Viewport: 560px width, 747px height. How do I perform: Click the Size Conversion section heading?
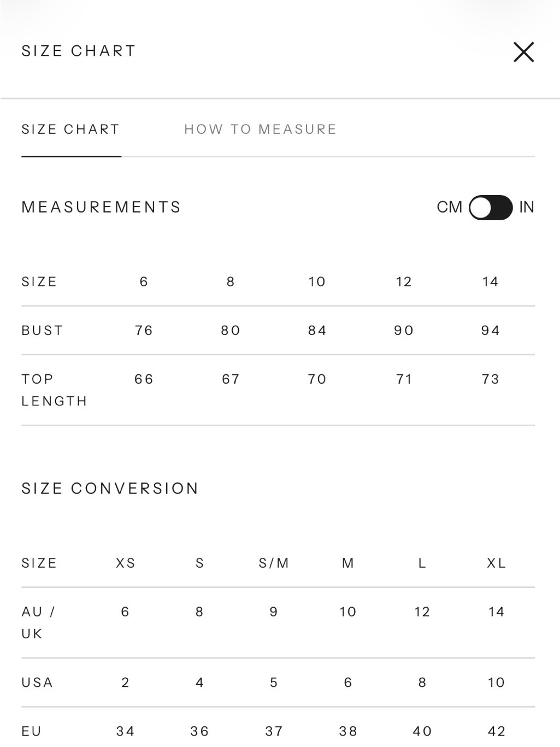point(110,489)
